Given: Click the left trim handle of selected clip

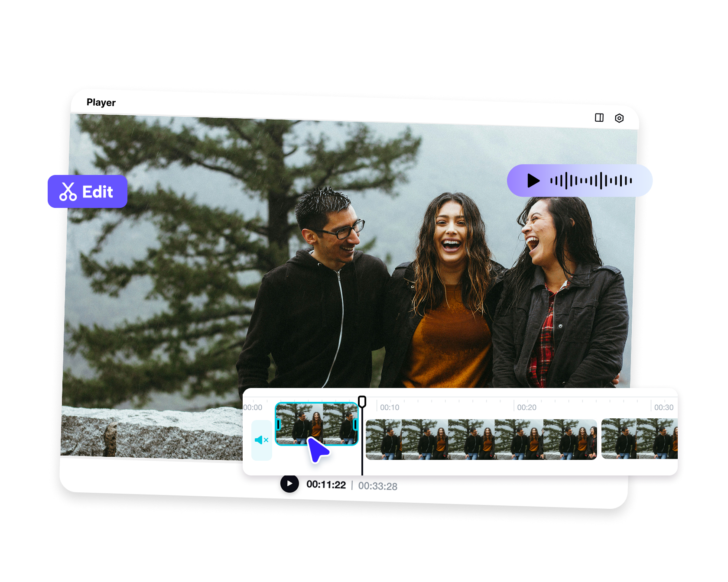Looking at the screenshot, I should click(x=279, y=424).
